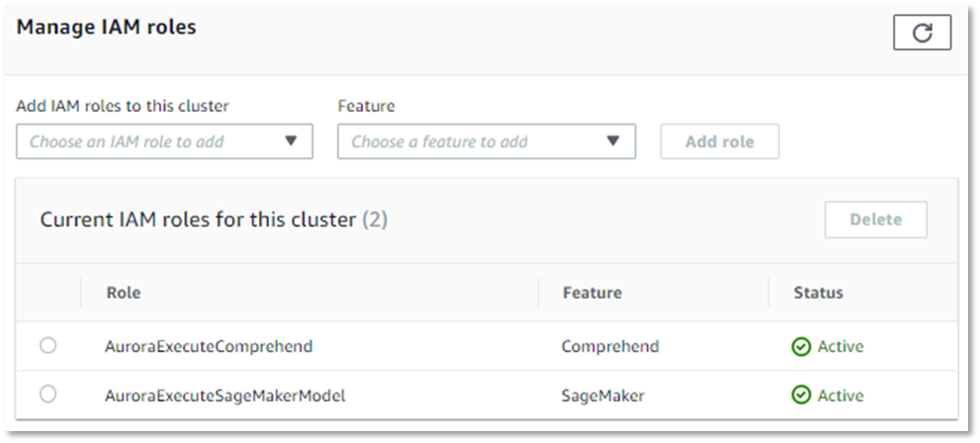The image size is (980, 443).
Task: Click the AuroraExecuteSageMakerModel role name
Action: [224, 396]
